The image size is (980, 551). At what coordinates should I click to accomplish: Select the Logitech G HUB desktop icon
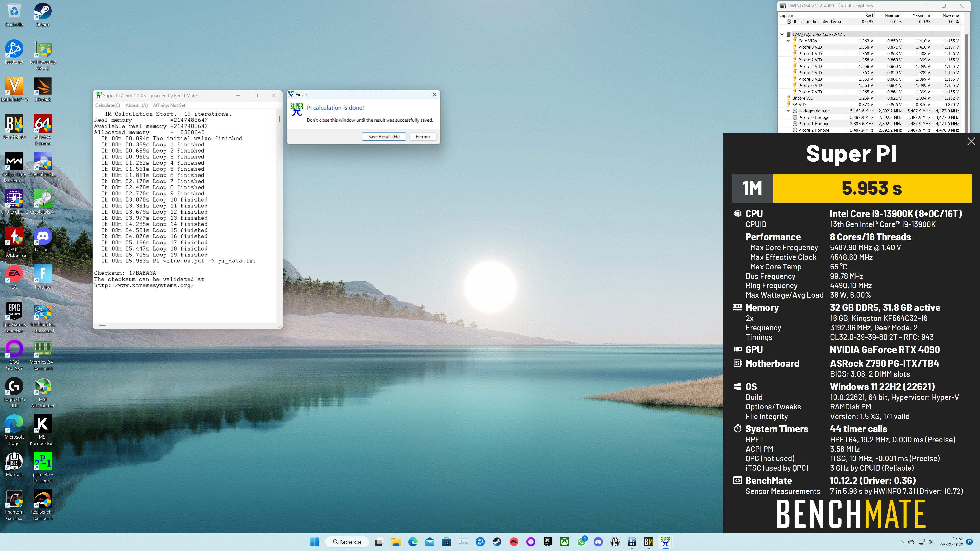[x=14, y=392]
